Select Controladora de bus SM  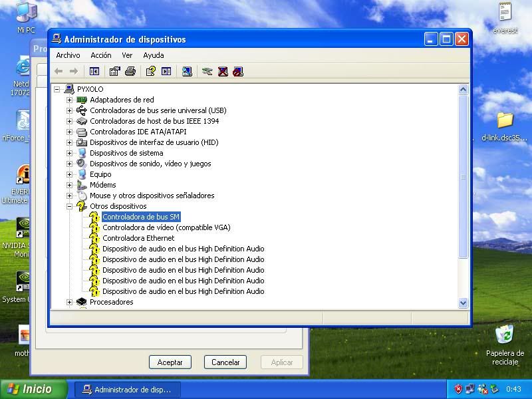pos(141,217)
